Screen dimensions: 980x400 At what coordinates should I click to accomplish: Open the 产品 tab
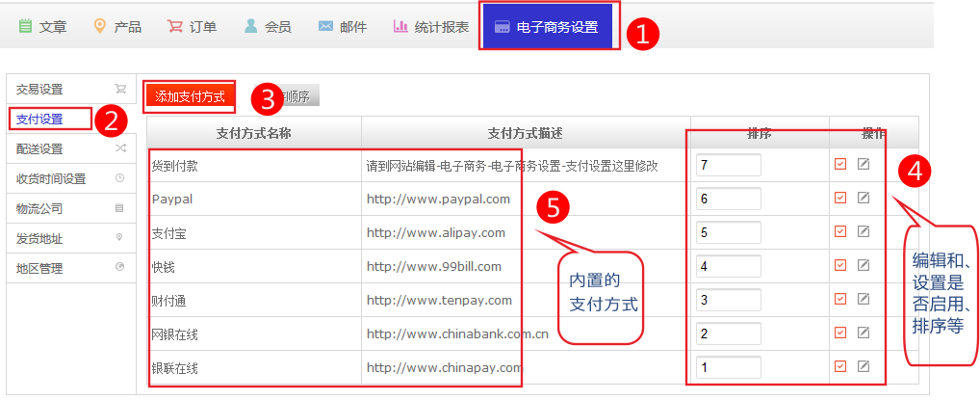click(116, 27)
